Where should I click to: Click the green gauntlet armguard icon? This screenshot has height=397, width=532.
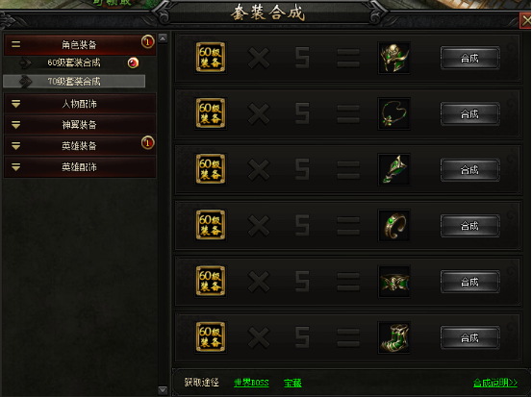pyautogui.click(x=393, y=169)
